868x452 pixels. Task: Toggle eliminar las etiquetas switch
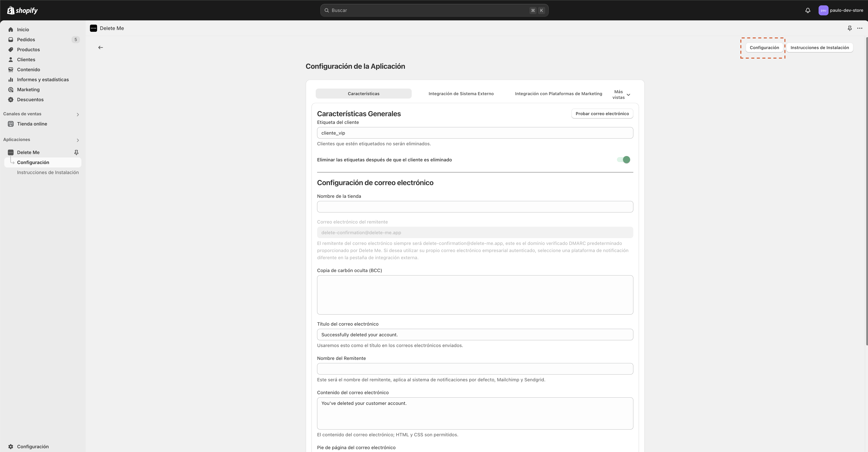click(x=623, y=160)
